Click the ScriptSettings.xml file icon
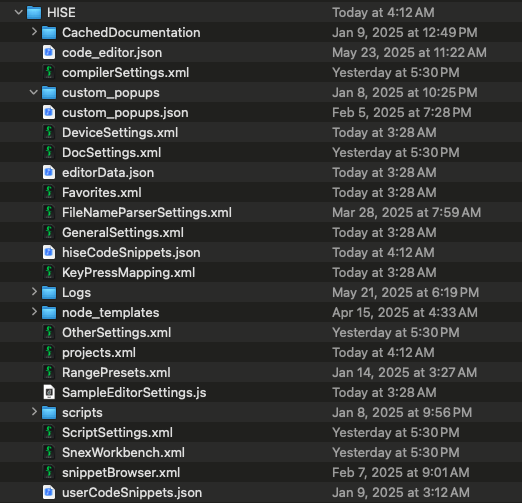Screen dimensions: 522x503 pos(49,432)
